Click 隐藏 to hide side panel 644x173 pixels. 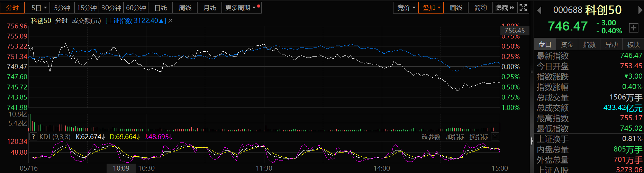click(505, 8)
